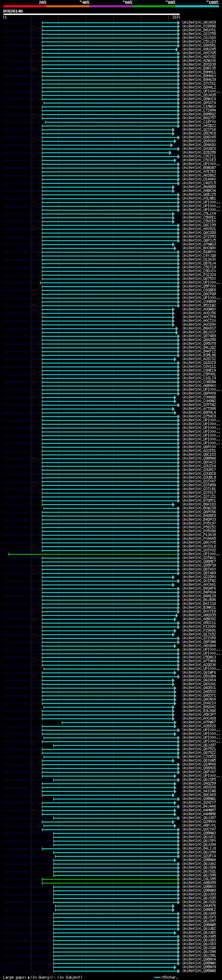Open hit UniRef100_Q5XUB4
Viewport: 222px width, 980px height.
coord(199,677)
